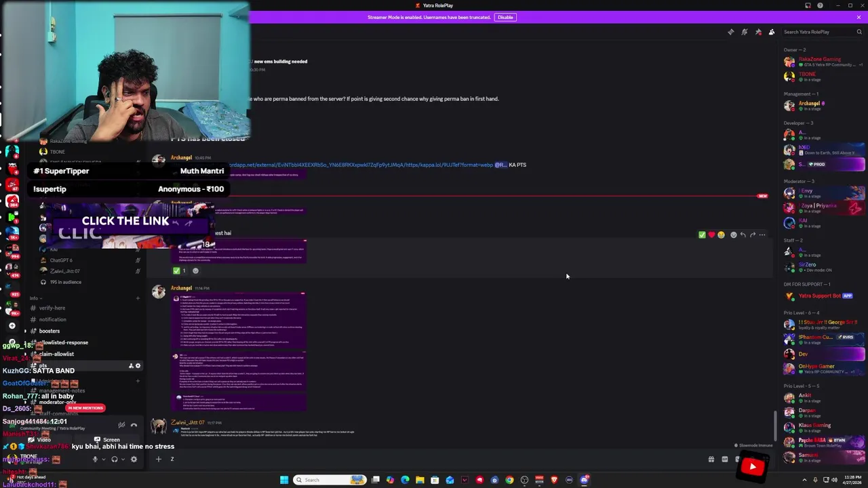Open the attachment plus button in message box

click(x=158, y=460)
